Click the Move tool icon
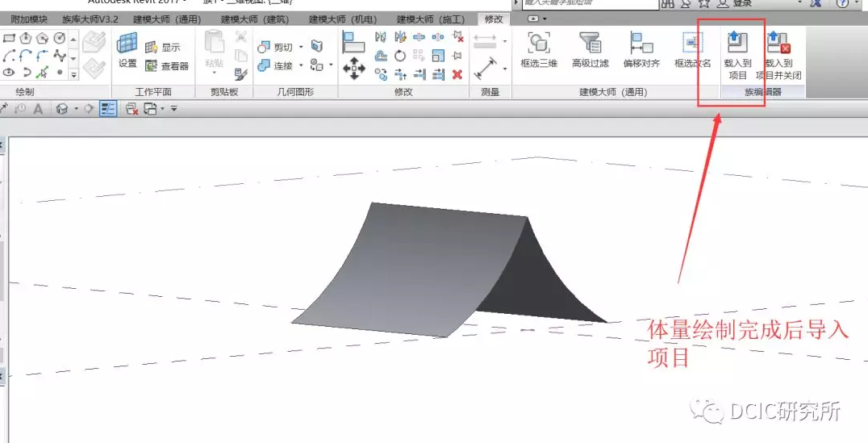The width and height of the screenshot is (868, 443). 353,69
